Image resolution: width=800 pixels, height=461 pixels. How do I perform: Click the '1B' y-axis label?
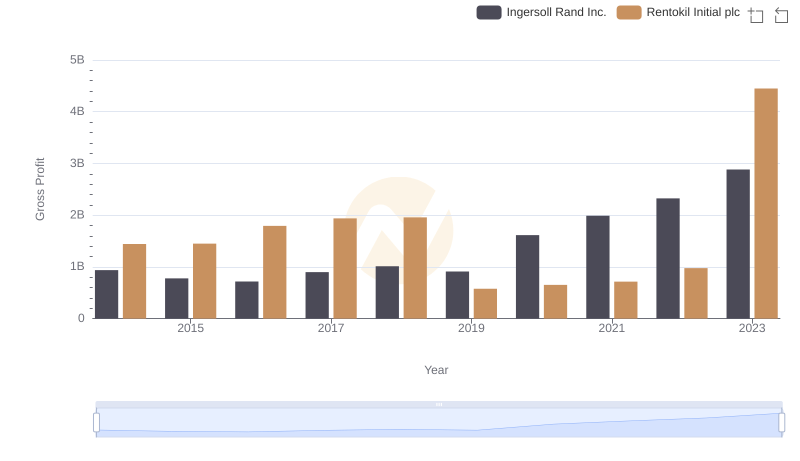coord(77,266)
